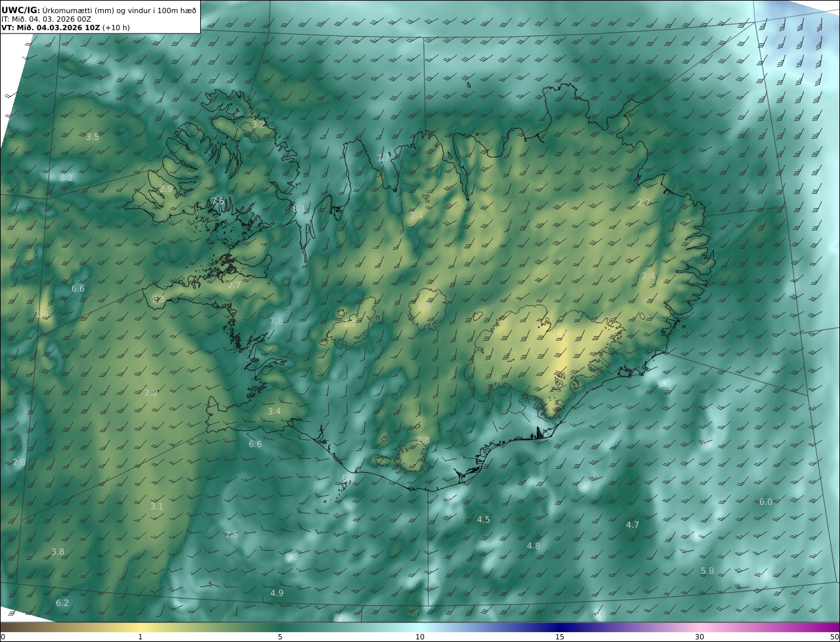Click the '8.1' value label on the map
This screenshot has width=840, height=642.
(299, 209)
